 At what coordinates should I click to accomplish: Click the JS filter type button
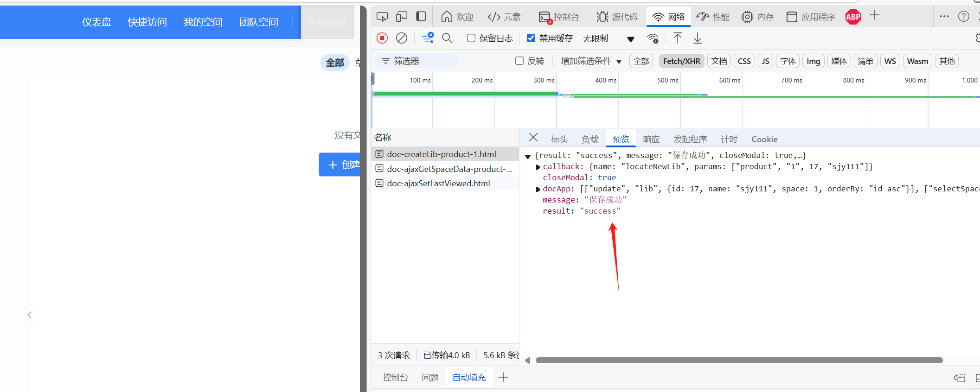tap(765, 61)
